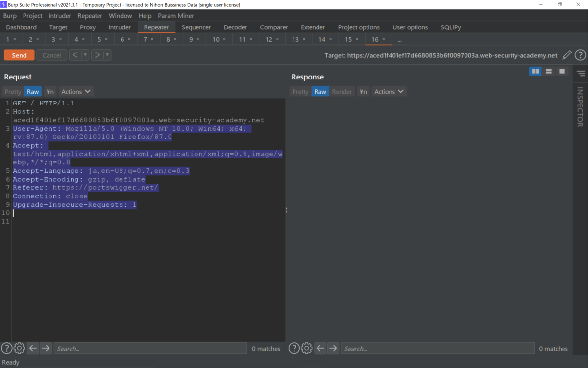The width and height of the screenshot is (588, 368).
Task: Select top-bottom split layout icon
Action: [549, 72]
